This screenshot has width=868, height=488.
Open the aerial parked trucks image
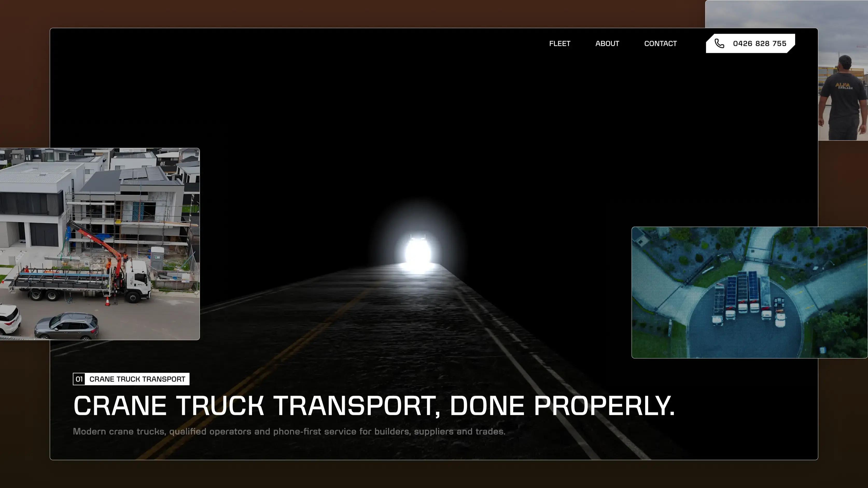(750, 292)
